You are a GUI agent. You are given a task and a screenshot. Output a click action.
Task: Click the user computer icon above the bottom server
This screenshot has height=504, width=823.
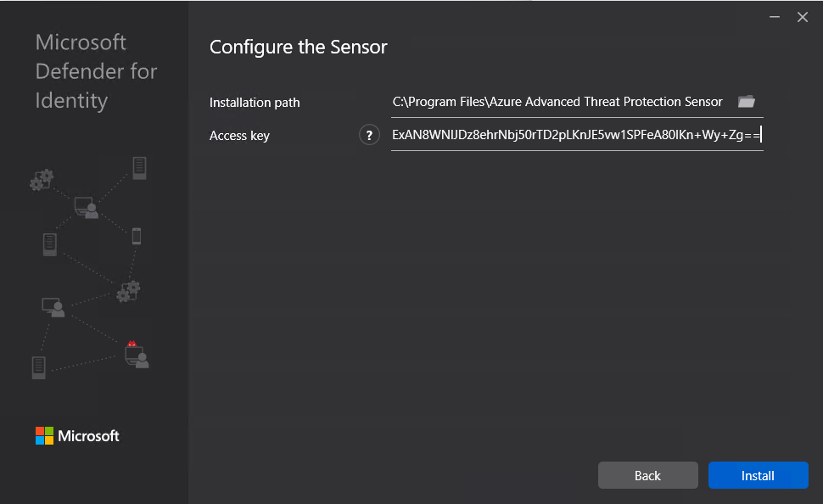click(x=53, y=307)
